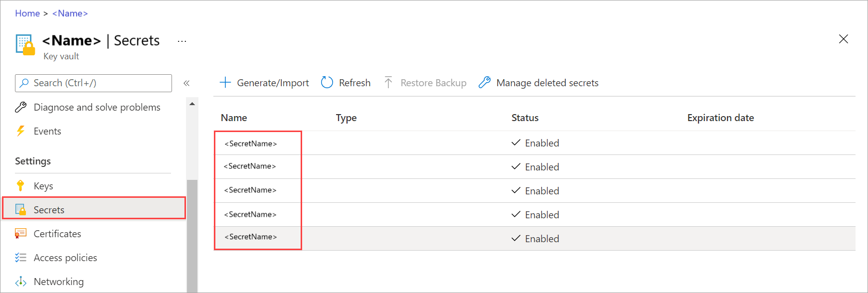Go to Home breadcrumb link
868x293 pixels.
27,13
